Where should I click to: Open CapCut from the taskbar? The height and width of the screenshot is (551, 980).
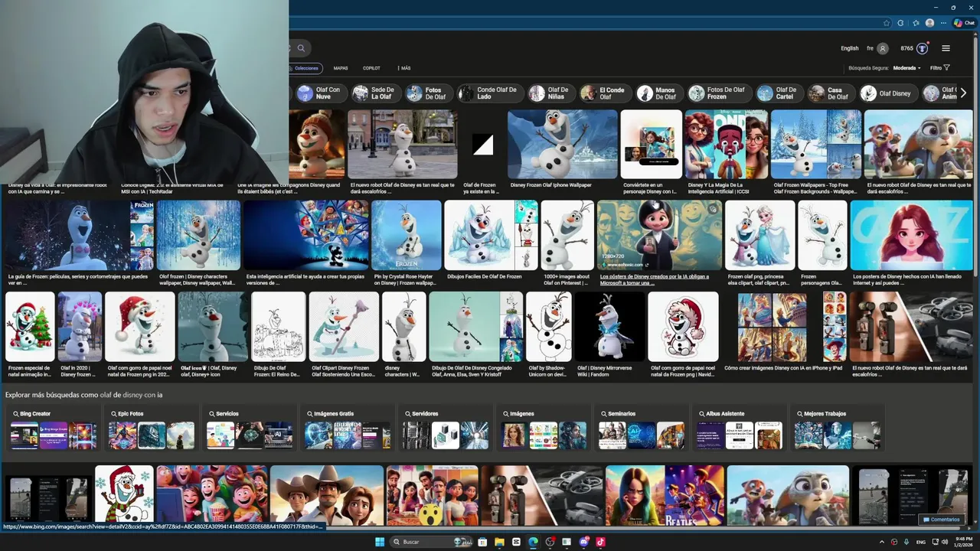pos(516,542)
